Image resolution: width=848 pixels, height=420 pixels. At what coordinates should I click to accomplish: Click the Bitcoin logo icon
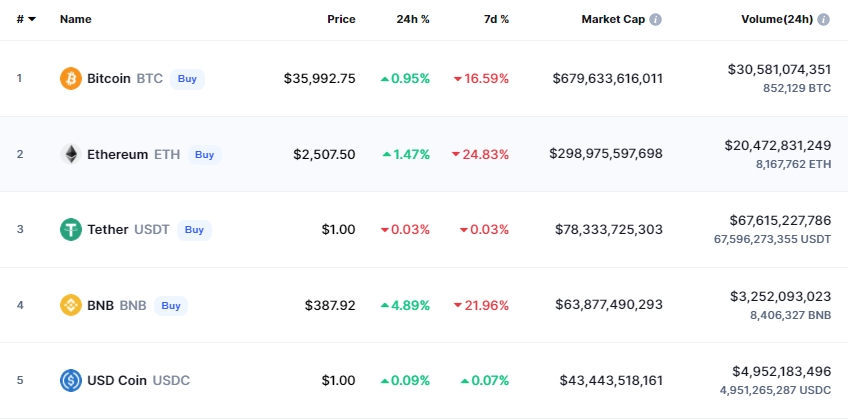71,79
